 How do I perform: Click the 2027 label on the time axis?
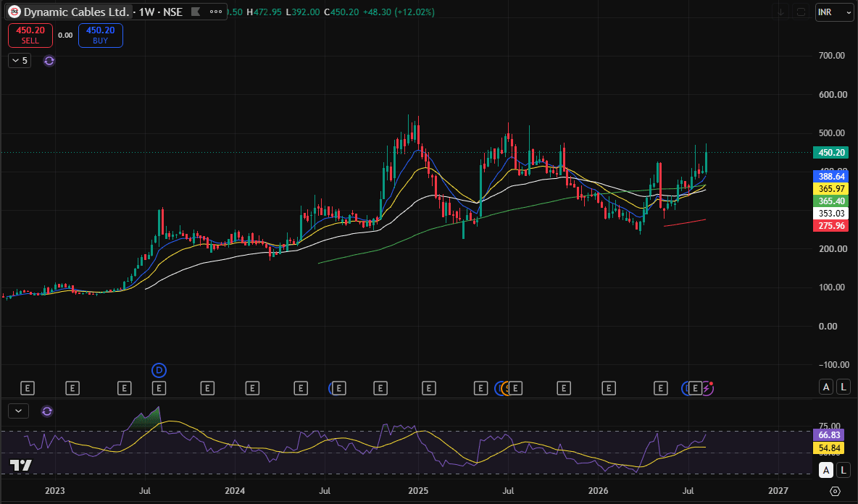tap(778, 491)
